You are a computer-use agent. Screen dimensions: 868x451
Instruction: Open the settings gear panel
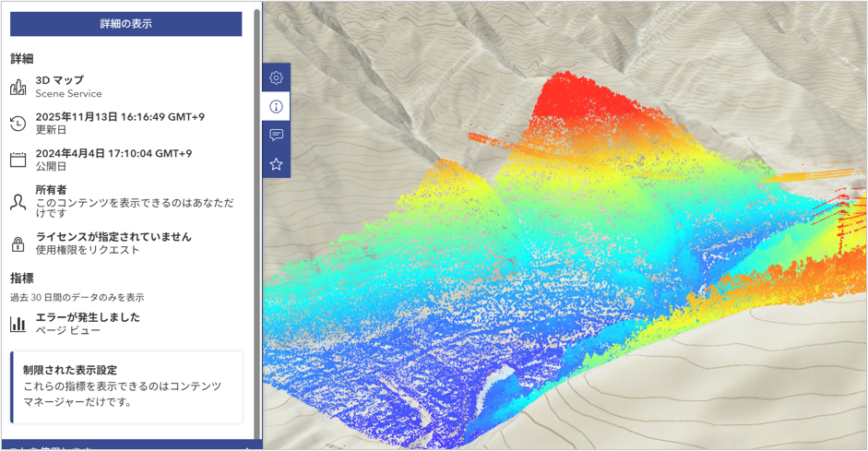[x=276, y=77]
